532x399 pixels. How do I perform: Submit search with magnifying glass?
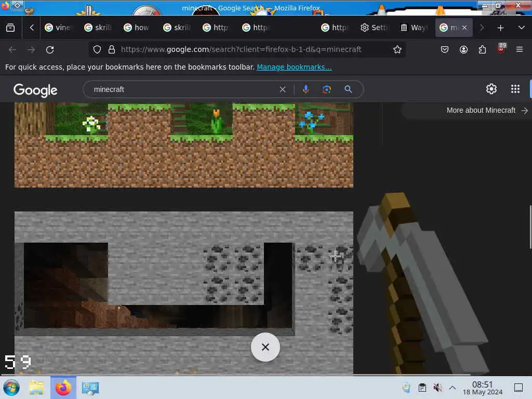coord(348,89)
